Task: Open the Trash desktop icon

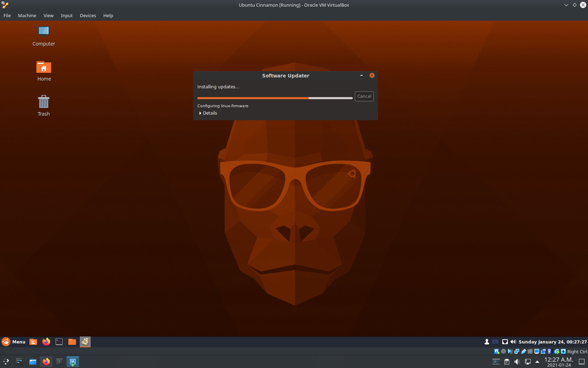Action: [44, 106]
